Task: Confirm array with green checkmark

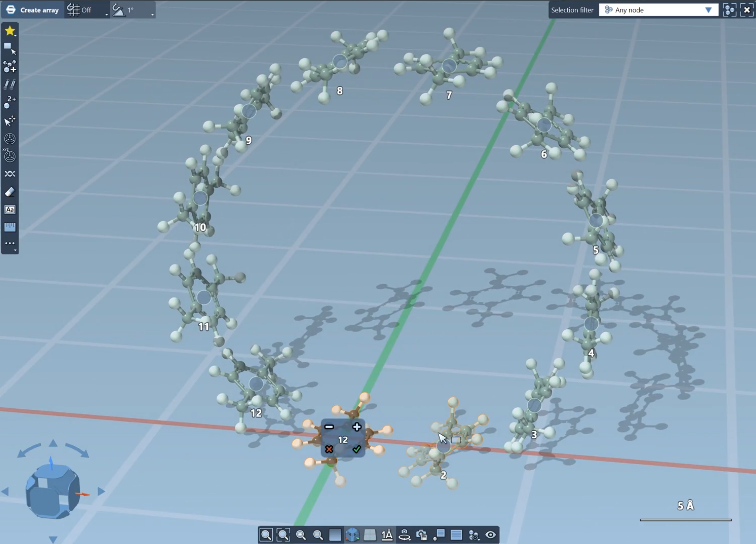Action: (x=357, y=449)
